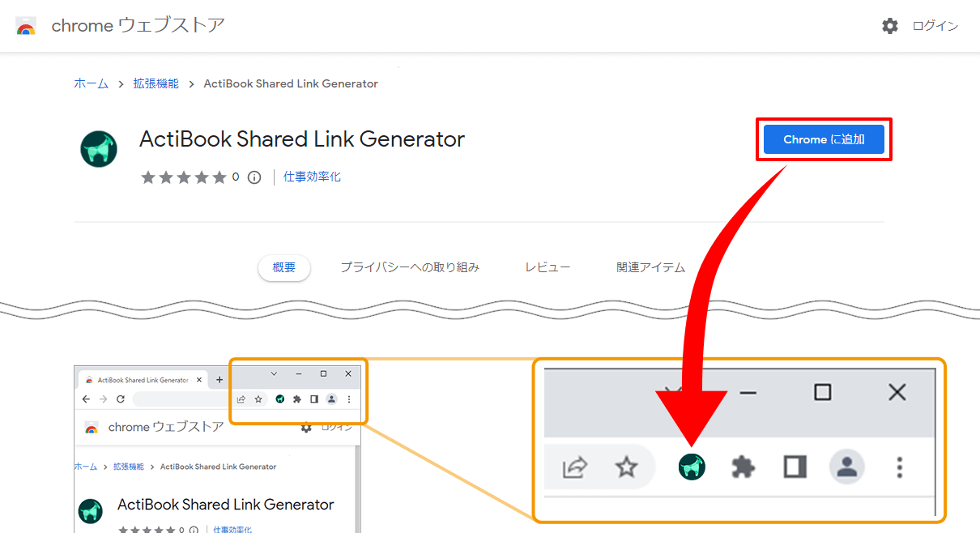This screenshot has width=980, height=533.
Task: Click ホーム in the small browser's breadcrumb
Action: 86,467
